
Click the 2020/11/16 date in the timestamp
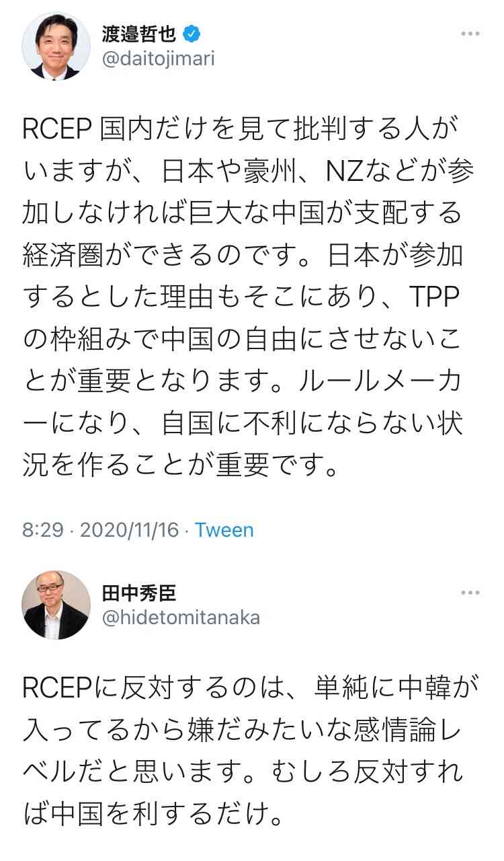(130, 530)
